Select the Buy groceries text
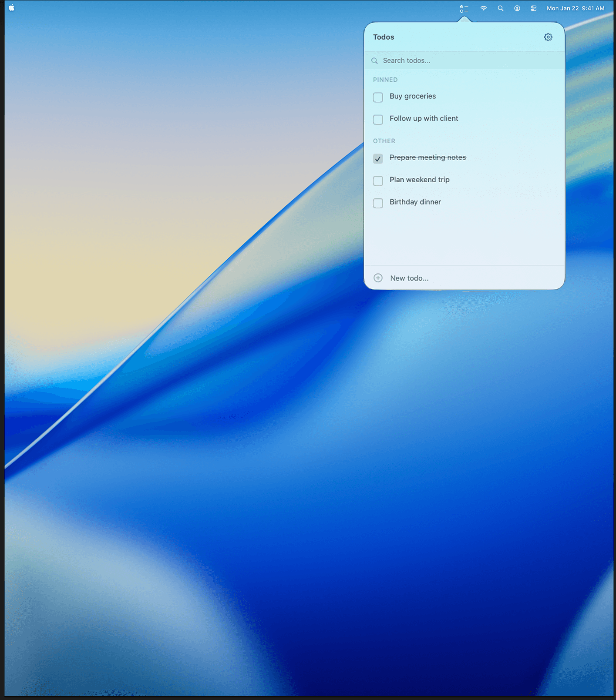 (x=413, y=96)
